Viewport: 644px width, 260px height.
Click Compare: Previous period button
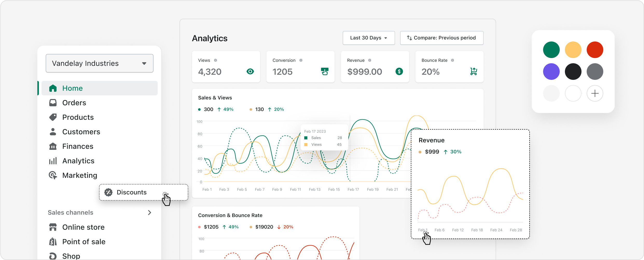pos(441,38)
